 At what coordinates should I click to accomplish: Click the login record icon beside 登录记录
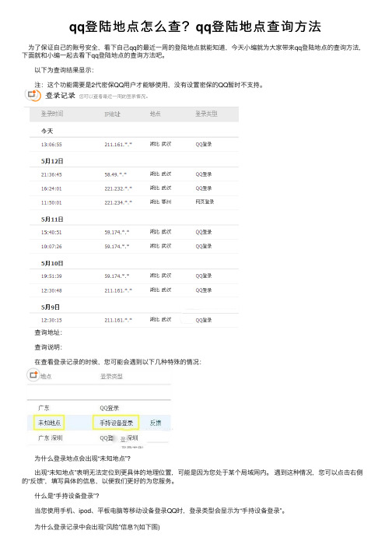pyautogui.click(x=33, y=95)
